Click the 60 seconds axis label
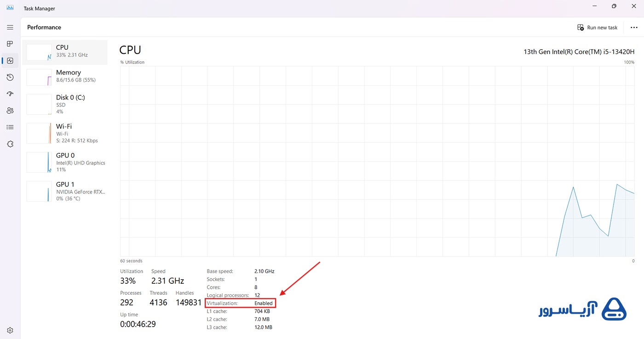This screenshot has width=644, height=339. [132, 261]
